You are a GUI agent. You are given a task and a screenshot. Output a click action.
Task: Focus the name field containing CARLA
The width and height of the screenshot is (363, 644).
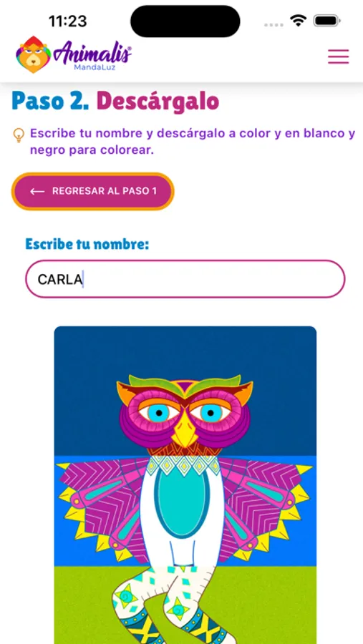(185, 279)
